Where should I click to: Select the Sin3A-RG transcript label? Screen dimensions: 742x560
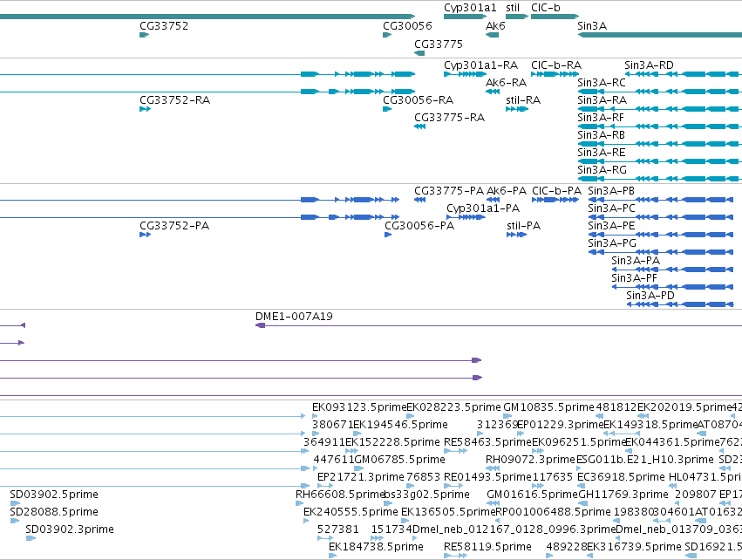coord(602,170)
